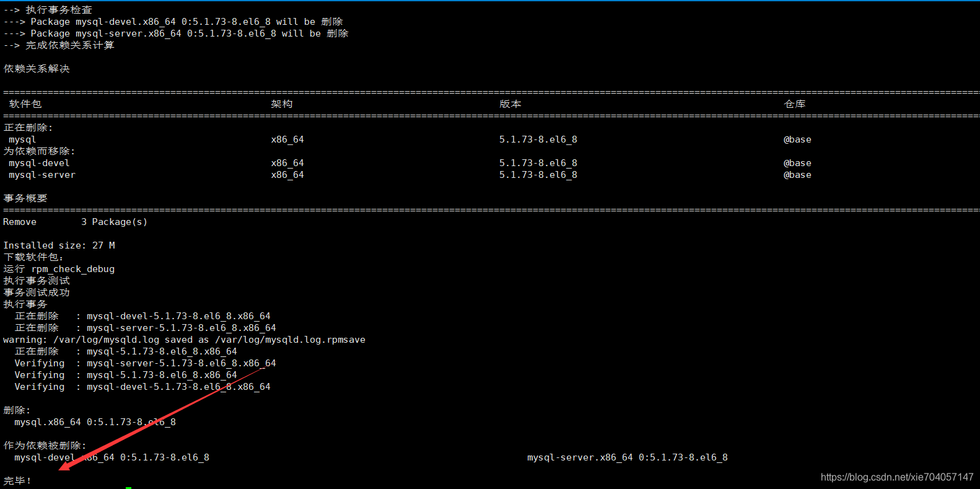Click 'mysql-server.x86_64 0:5.1.73-8.el6_8' in dependency-removed list
The image size is (980, 489).
click(x=628, y=457)
